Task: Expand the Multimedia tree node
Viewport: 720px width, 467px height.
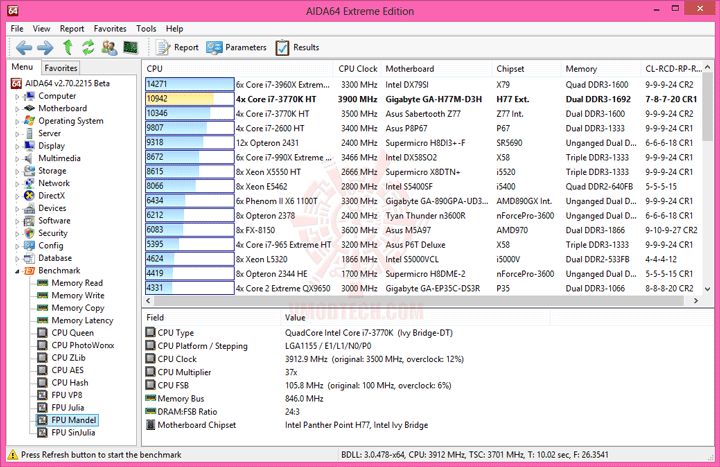Action: pos(17,158)
